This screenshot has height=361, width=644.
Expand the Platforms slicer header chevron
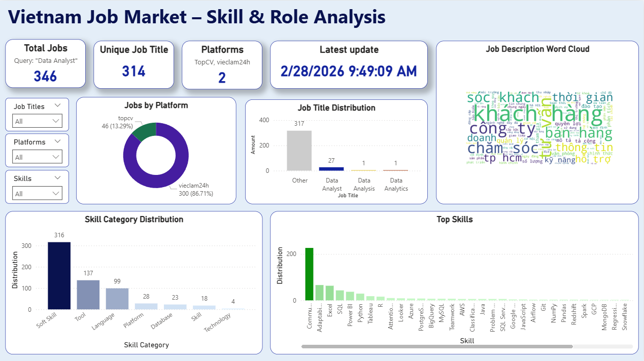click(58, 142)
